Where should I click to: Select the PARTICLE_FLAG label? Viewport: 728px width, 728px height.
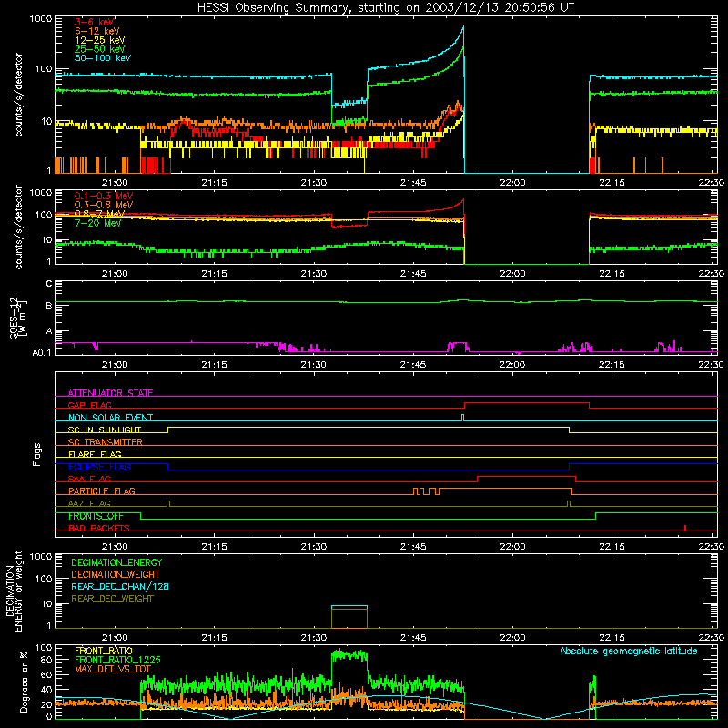pos(102,491)
